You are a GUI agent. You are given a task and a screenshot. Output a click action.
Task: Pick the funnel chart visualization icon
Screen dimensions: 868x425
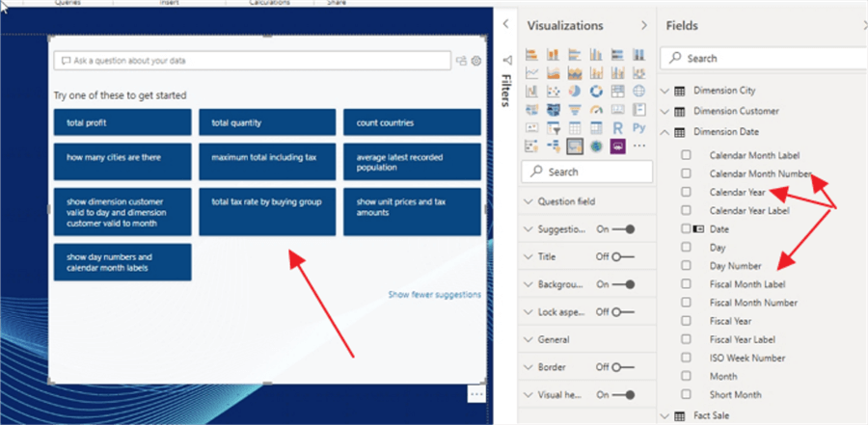575,109
